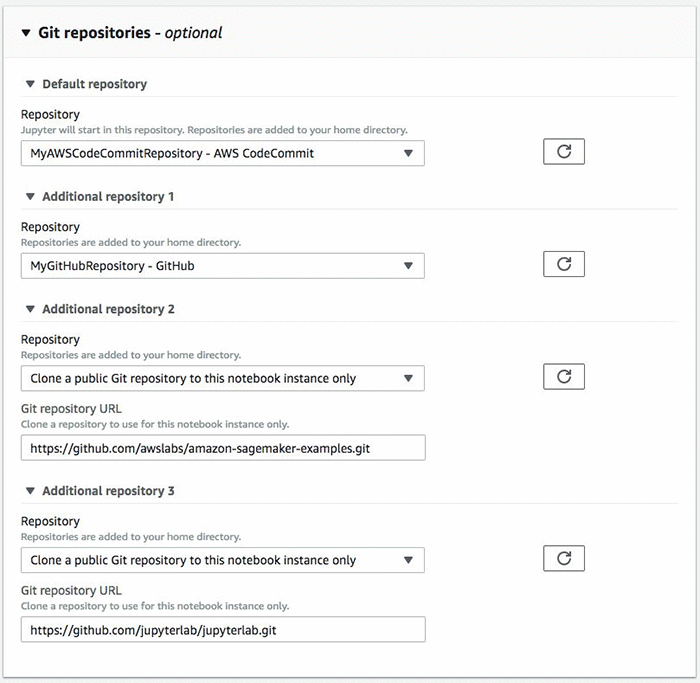Refresh the Additional repository 3 list
Image resolution: width=700 pixels, height=683 pixels.
[563, 559]
